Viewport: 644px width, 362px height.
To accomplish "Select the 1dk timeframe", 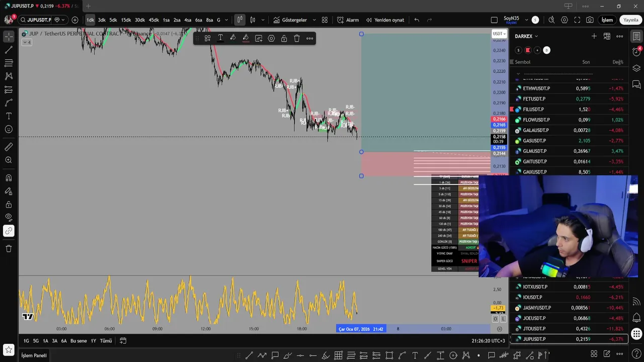I will pyautogui.click(x=90, y=20).
